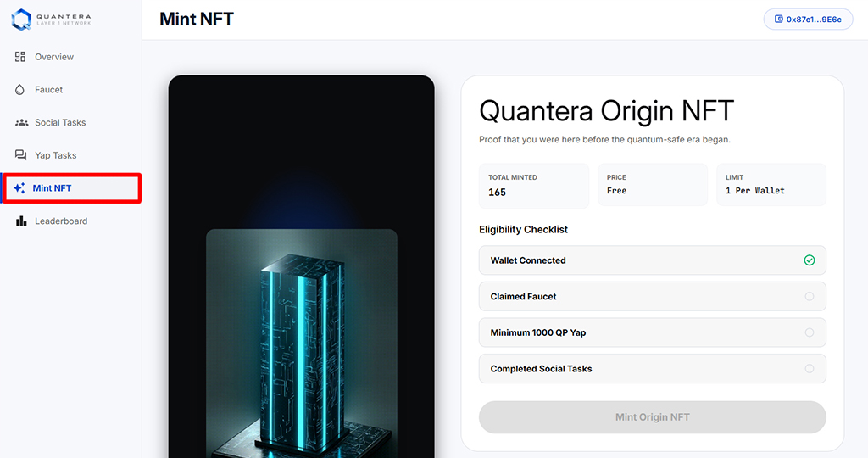The width and height of the screenshot is (868, 458).
Task: Click the Overview grid icon
Action: 20,57
